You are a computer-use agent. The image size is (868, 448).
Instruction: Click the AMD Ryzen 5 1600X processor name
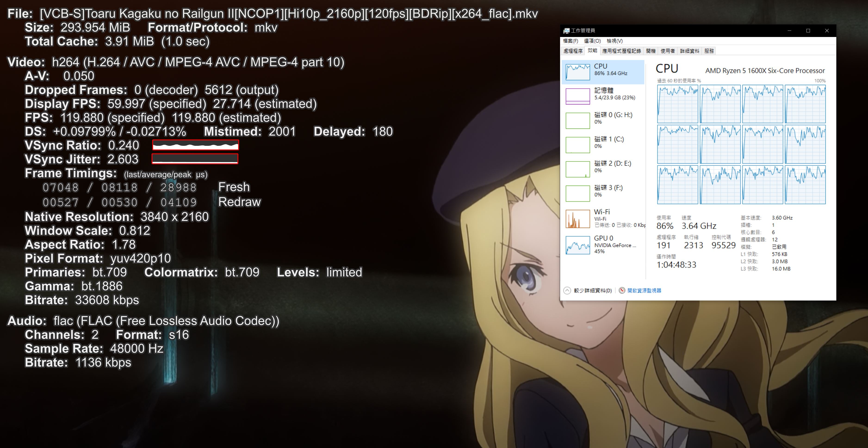click(x=765, y=71)
